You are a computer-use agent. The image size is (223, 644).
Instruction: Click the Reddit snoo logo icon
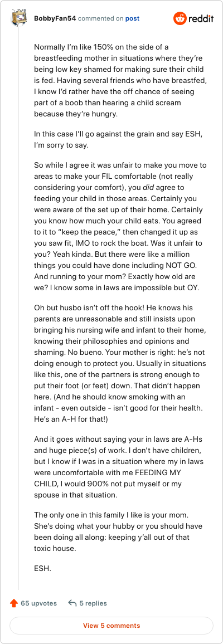(x=180, y=18)
